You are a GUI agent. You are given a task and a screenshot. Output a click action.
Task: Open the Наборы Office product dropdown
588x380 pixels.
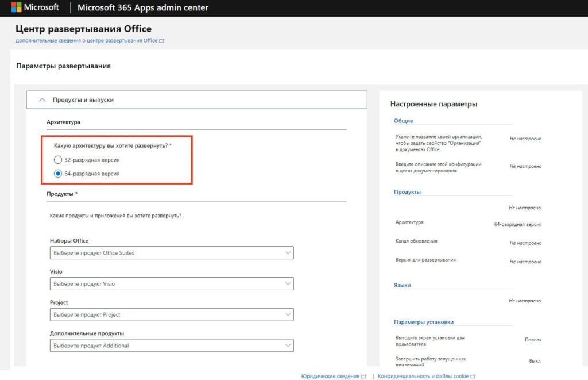(x=171, y=253)
